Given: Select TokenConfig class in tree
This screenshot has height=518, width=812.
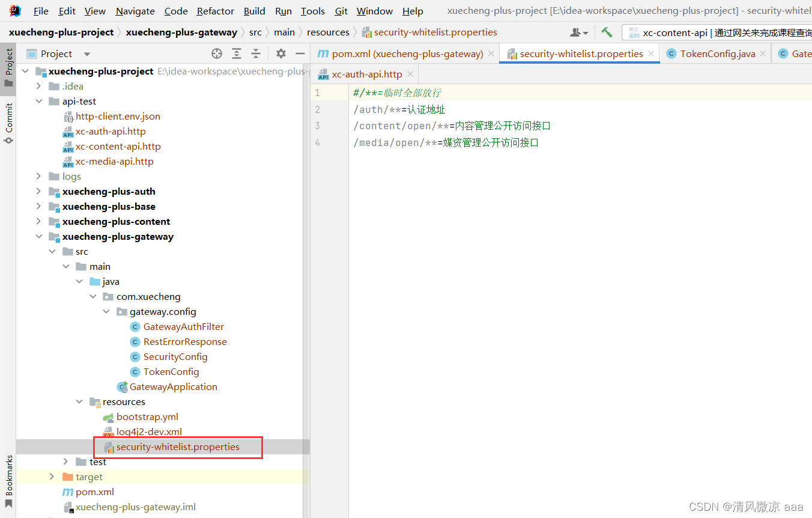Looking at the screenshot, I should coord(171,371).
